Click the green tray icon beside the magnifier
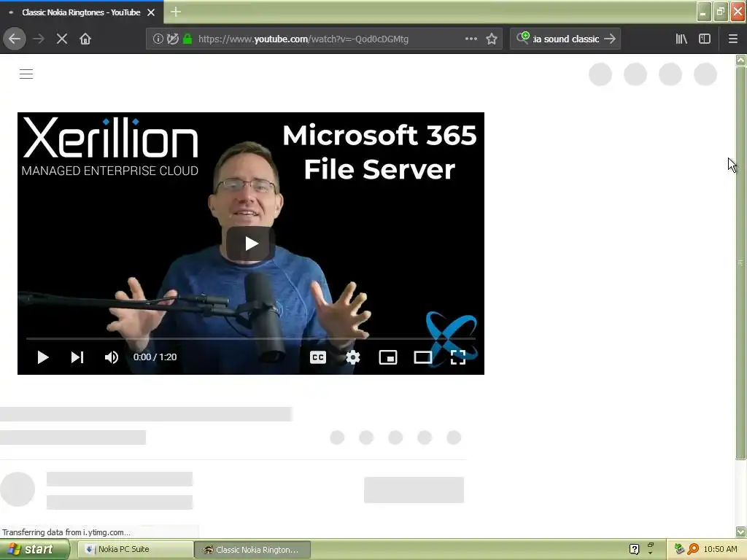This screenshot has width=747, height=560. 679,550
